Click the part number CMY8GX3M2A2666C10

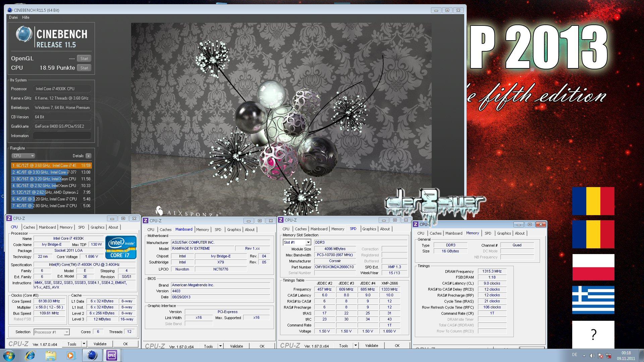pyautogui.click(x=335, y=267)
